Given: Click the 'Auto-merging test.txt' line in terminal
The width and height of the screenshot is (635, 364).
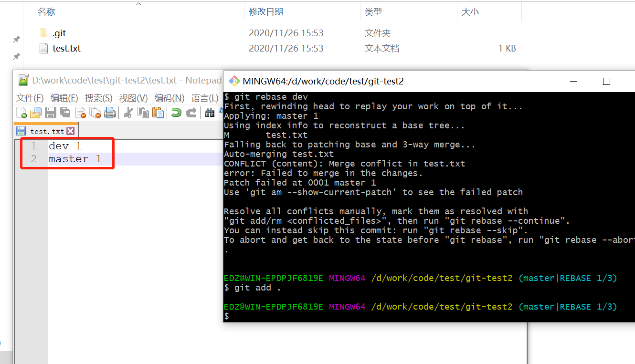Looking at the screenshot, I should pos(279,154).
